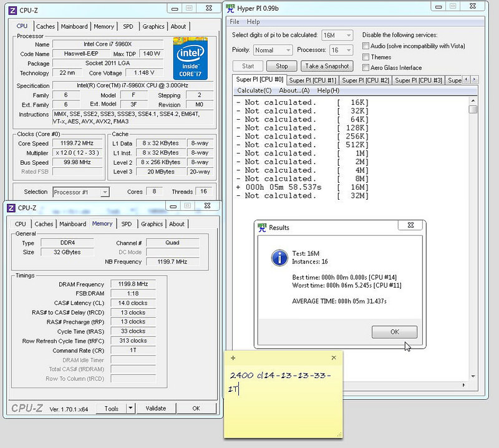Viewport: 499px width, 448px height.
Task: Click the CPU-Z logo in top window title bar
Action: 12,11
